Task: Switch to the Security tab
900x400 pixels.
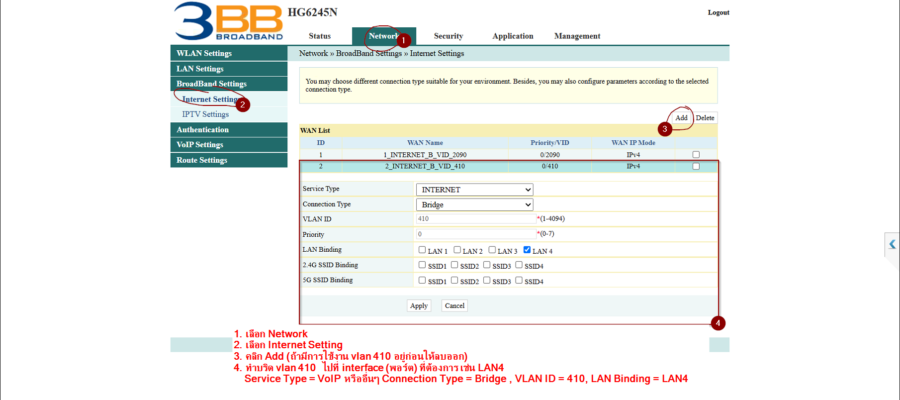Action: tap(448, 36)
